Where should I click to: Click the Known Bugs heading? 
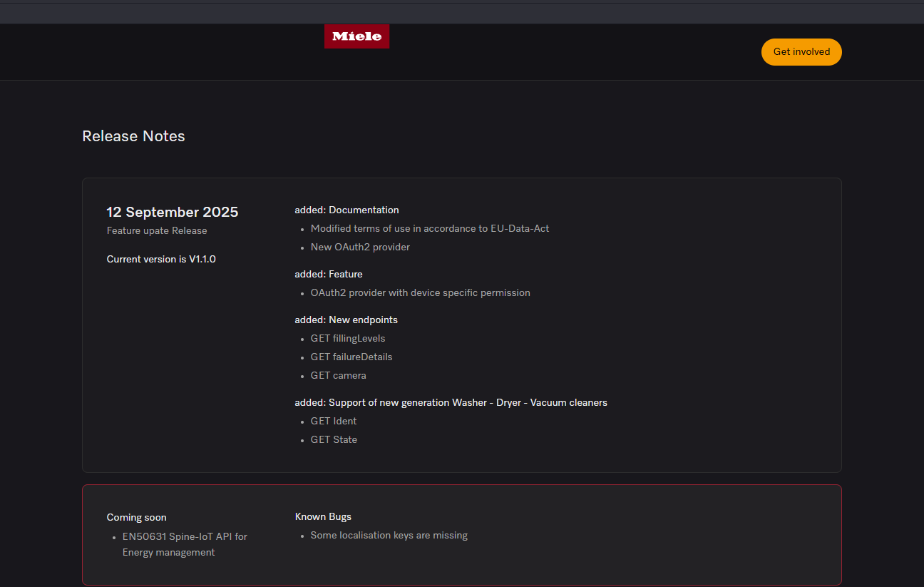(x=323, y=516)
